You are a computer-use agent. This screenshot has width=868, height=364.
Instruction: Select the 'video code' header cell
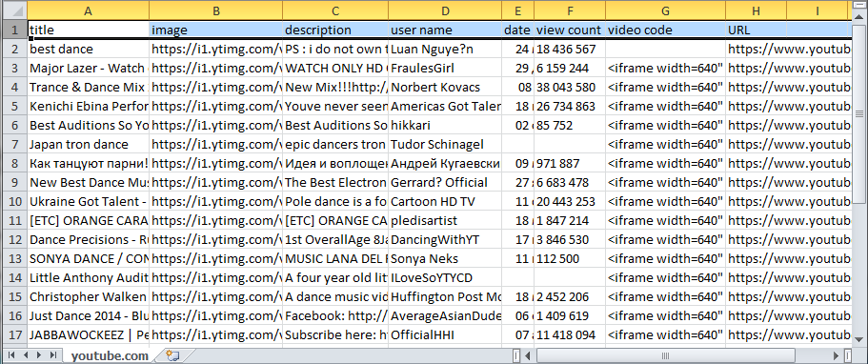pyautogui.click(x=665, y=30)
